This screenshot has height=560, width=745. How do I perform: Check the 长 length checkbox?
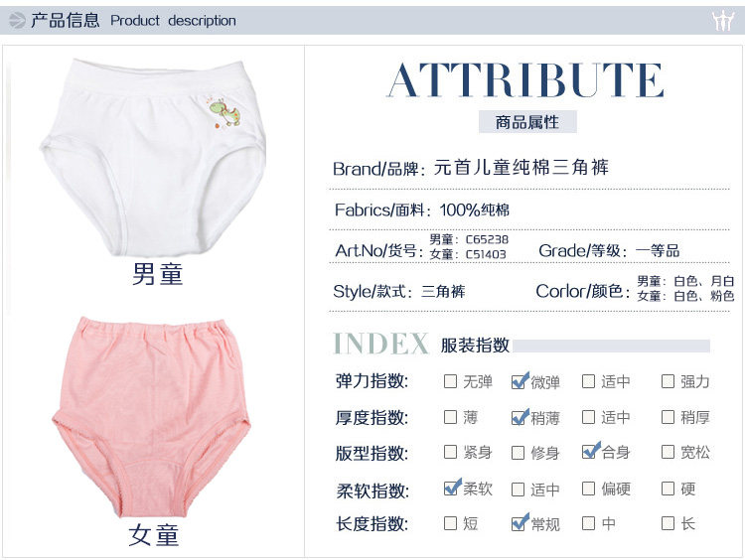pos(668,523)
